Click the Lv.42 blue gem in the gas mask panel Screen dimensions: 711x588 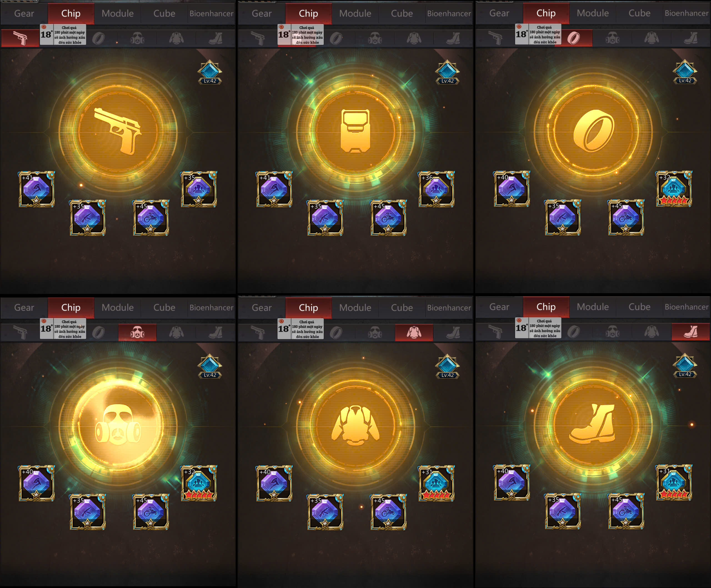click(210, 366)
